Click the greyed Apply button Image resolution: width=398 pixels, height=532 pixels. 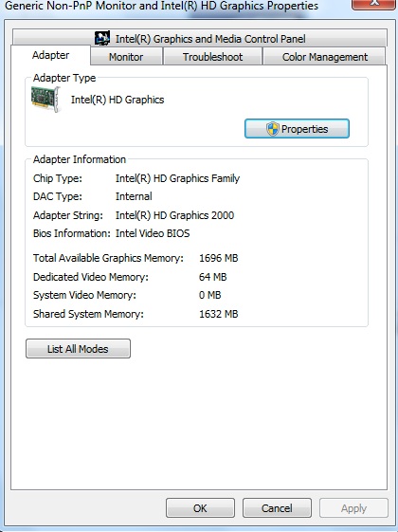coord(353,508)
